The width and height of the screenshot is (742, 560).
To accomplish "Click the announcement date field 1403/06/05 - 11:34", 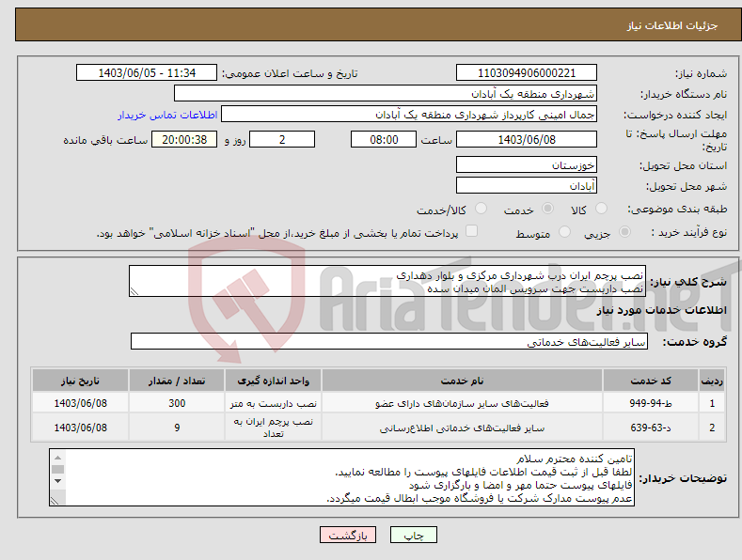I will click(147, 73).
